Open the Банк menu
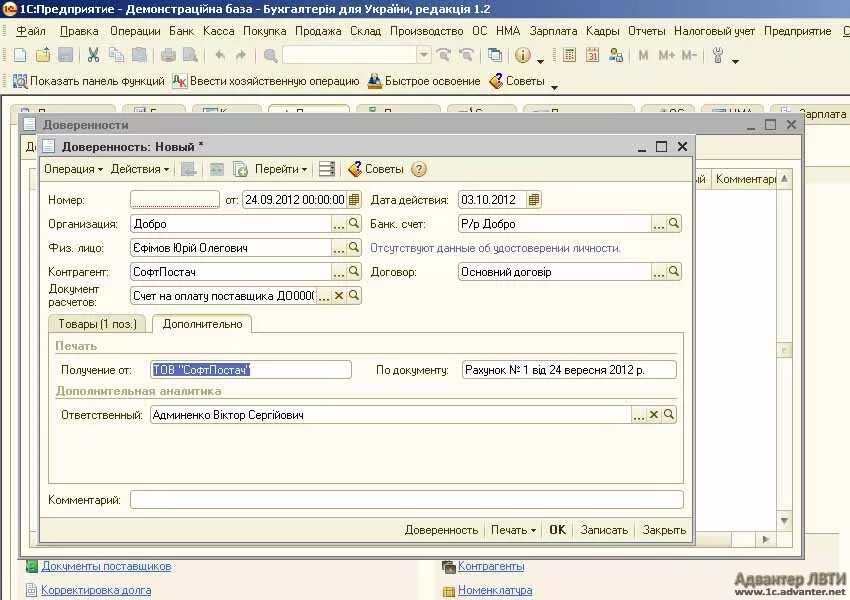 click(182, 31)
